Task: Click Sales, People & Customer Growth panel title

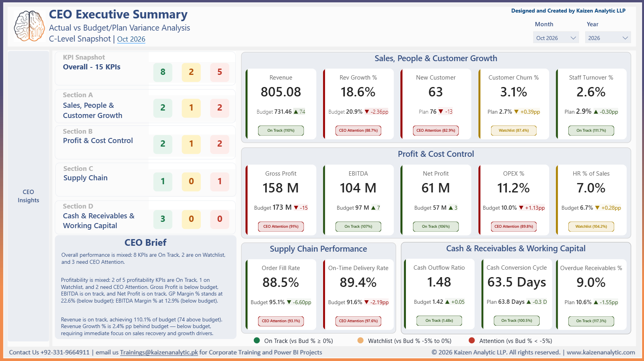Action: click(x=436, y=58)
